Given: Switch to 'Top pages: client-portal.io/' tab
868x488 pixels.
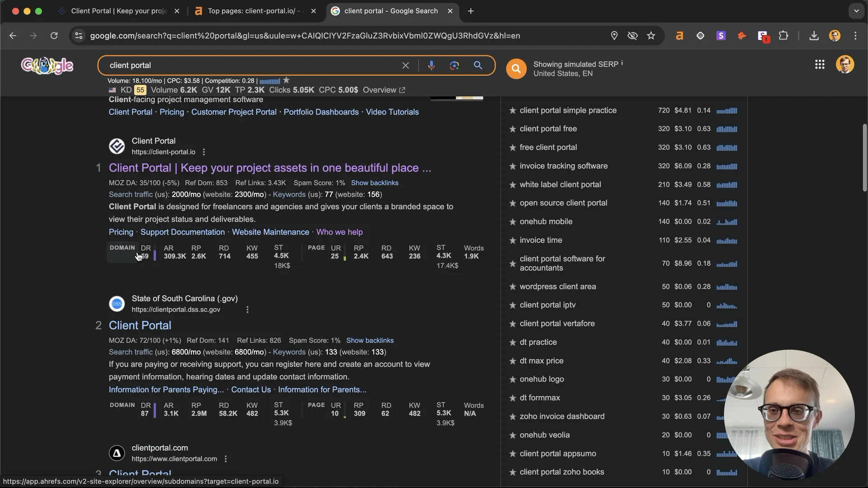Looking at the screenshot, I should click(254, 11).
